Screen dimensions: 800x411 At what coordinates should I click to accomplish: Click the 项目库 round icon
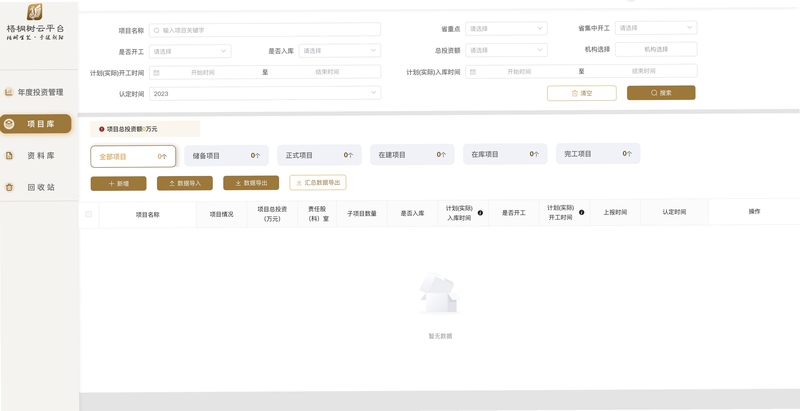[9, 124]
